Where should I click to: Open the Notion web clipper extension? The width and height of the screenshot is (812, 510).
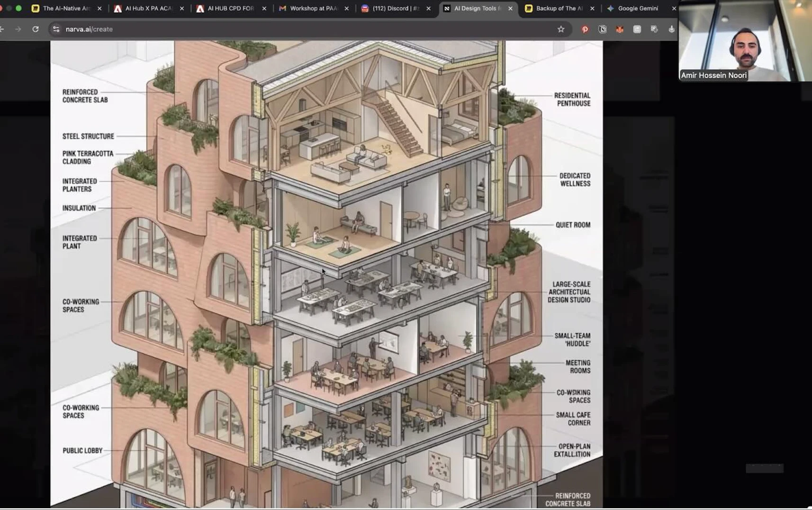pos(603,29)
